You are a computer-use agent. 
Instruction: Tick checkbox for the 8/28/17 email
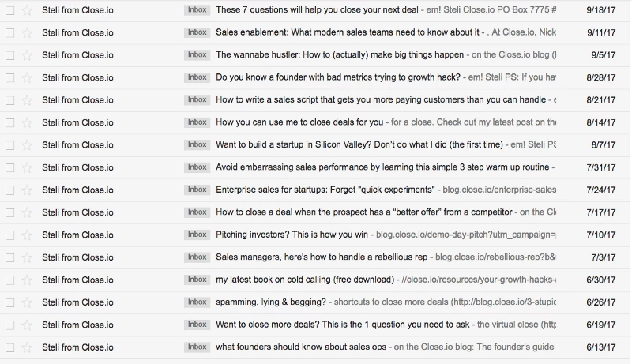pyautogui.click(x=9, y=78)
